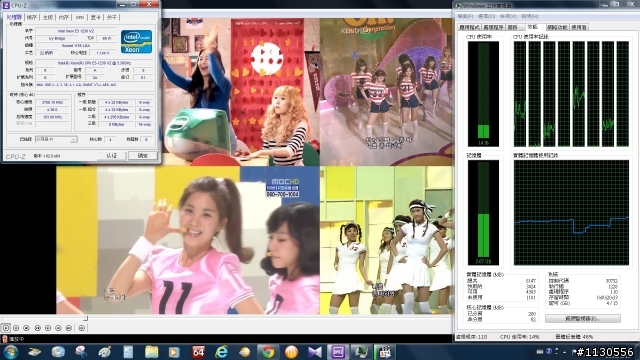640x360 pixels.
Task: Open the 关于 tab in CPU-Z
Action: [x=111, y=17]
